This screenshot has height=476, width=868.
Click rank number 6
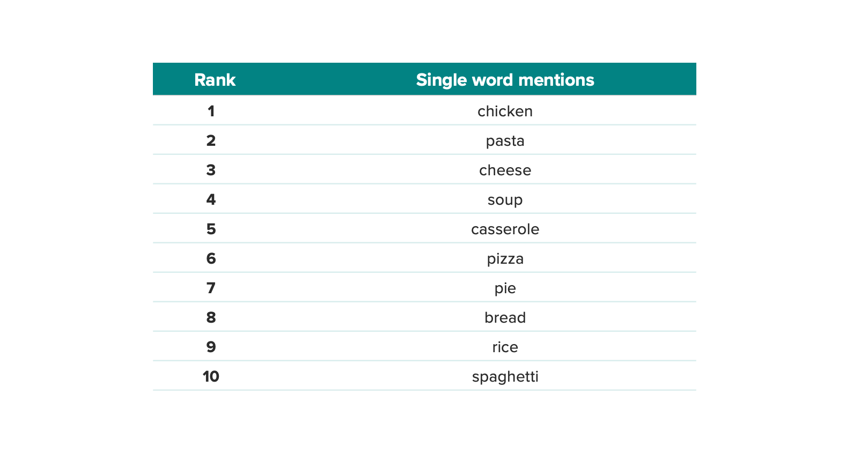click(211, 258)
